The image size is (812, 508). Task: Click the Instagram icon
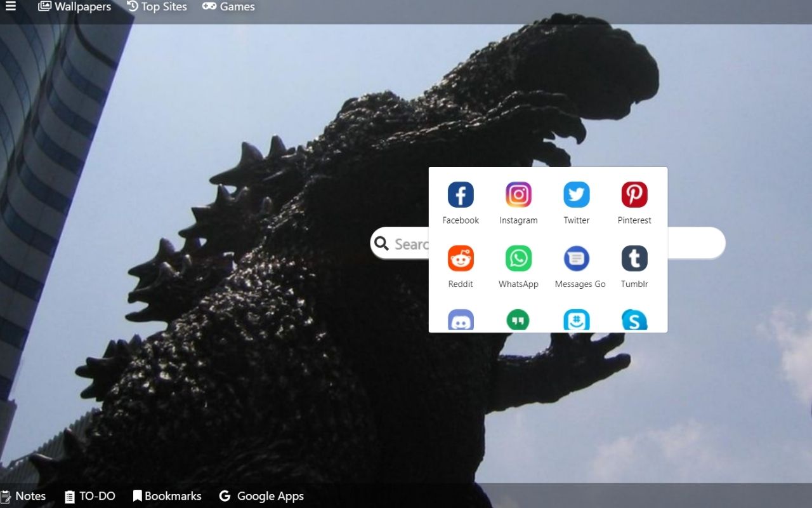pyautogui.click(x=518, y=194)
